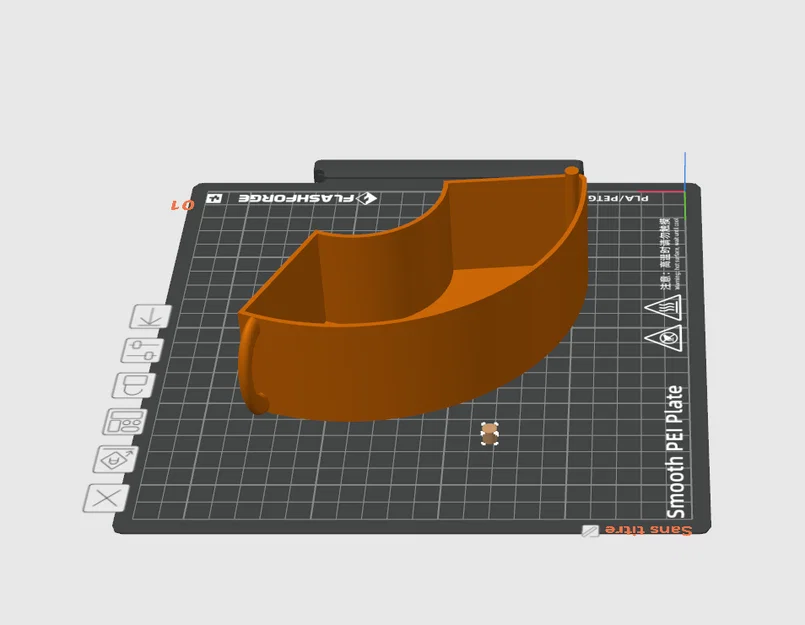The height and width of the screenshot is (625, 805).
Task: Click the 'Sans titre' plate name
Action: (648, 530)
